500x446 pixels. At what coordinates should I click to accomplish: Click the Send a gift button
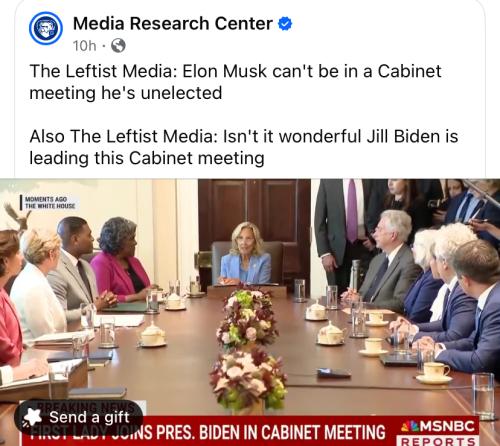79,417
